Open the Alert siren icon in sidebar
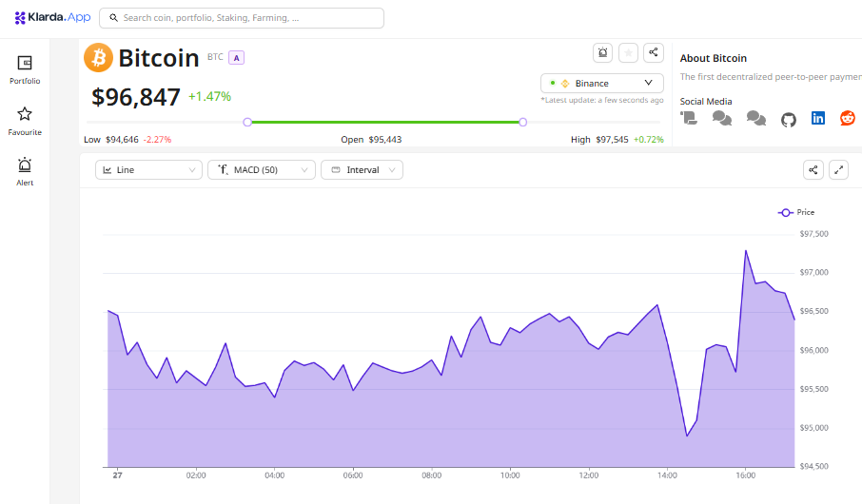The height and width of the screenshot is (504, 862). [25, 165]
